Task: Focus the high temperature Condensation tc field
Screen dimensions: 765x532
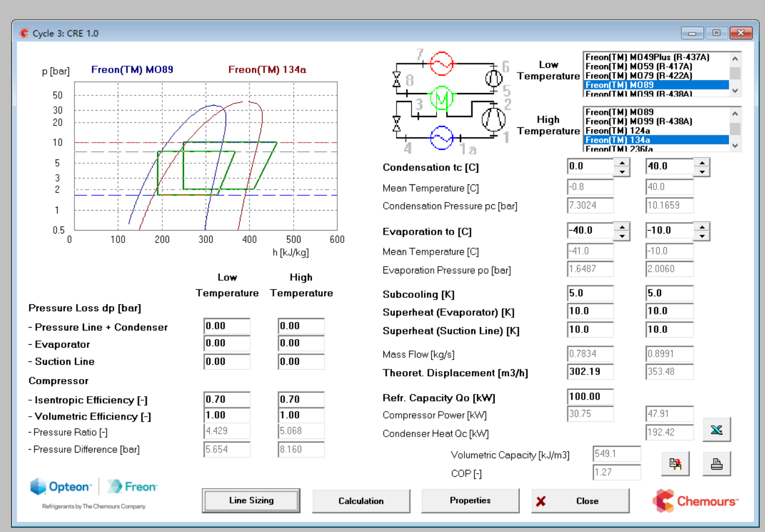Action: pyautogui.click(x=670, y=167)
